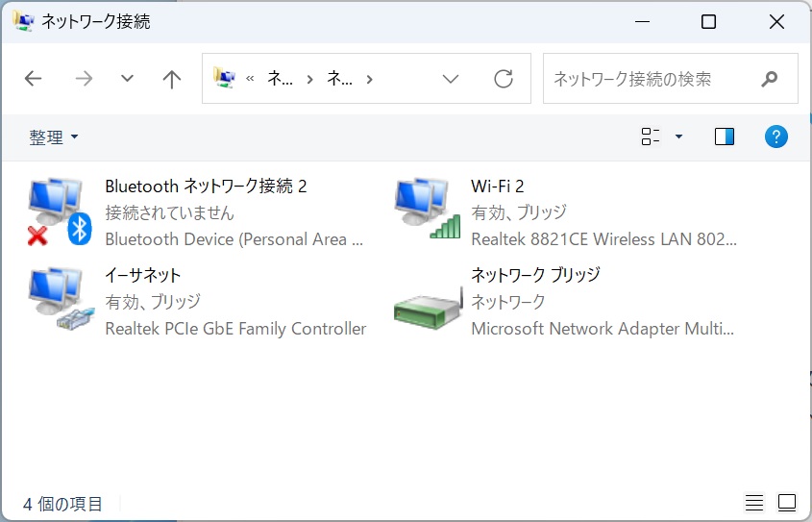This screenshot has width=812, height=522.
Task: Click second breadcrumb segment in address bar
Action: tap(340, 79)
